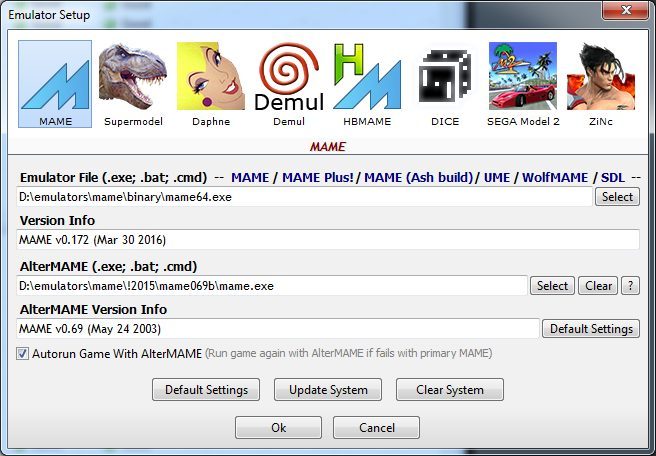Confirm the dialog with Ok
The width and height of the screenshot is (656, 456).
(x=278, y=427)
